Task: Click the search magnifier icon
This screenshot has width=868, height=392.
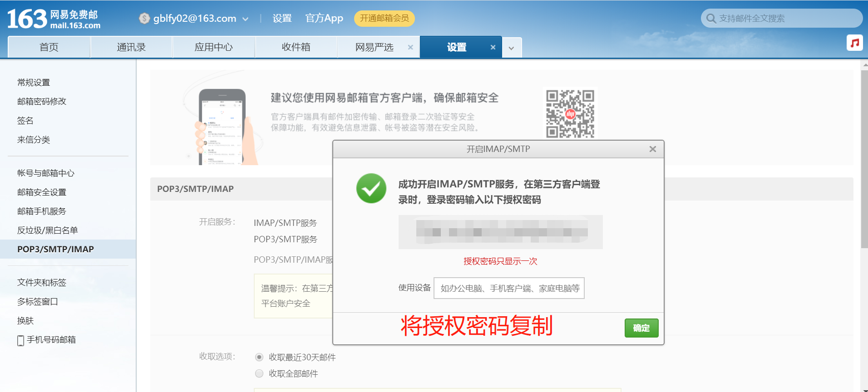Action: (711, 19)
